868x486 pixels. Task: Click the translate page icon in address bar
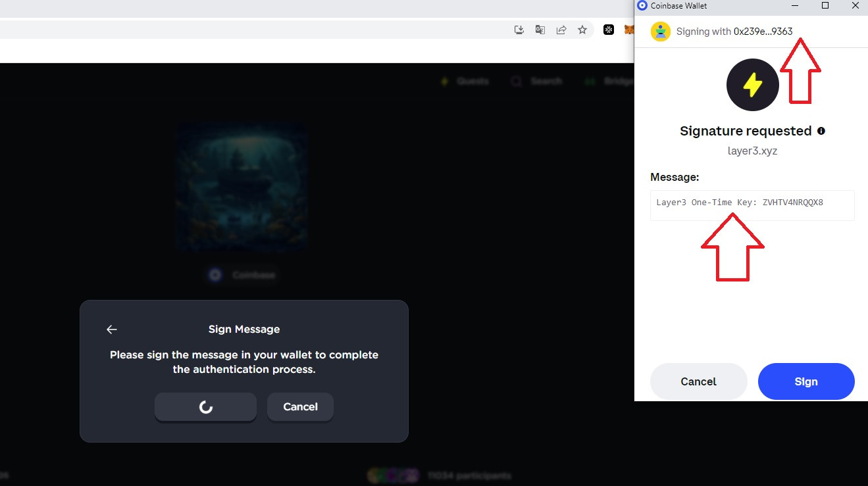click(x=540, y=30)
